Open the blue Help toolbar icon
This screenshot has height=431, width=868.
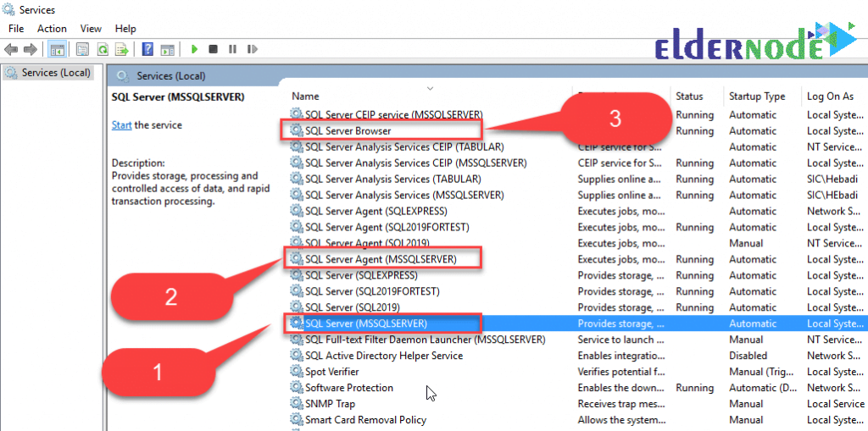[147, 49]
